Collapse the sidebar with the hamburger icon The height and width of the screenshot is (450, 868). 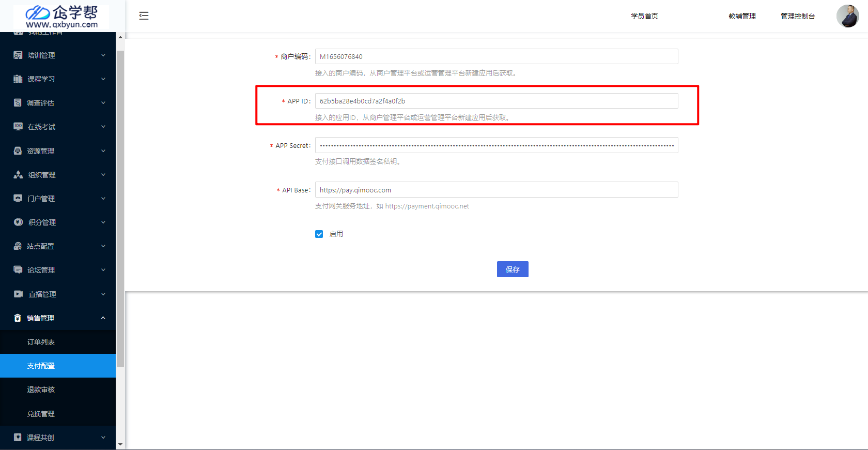click(144, 16)
